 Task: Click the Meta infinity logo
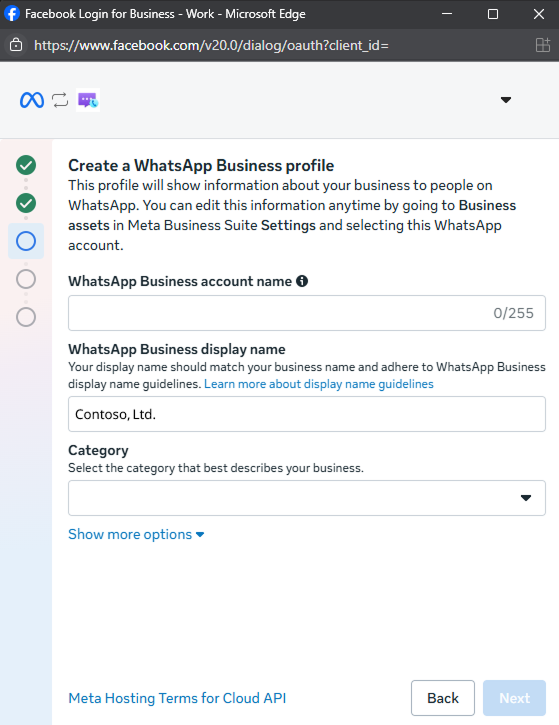[x=32, y=100]
